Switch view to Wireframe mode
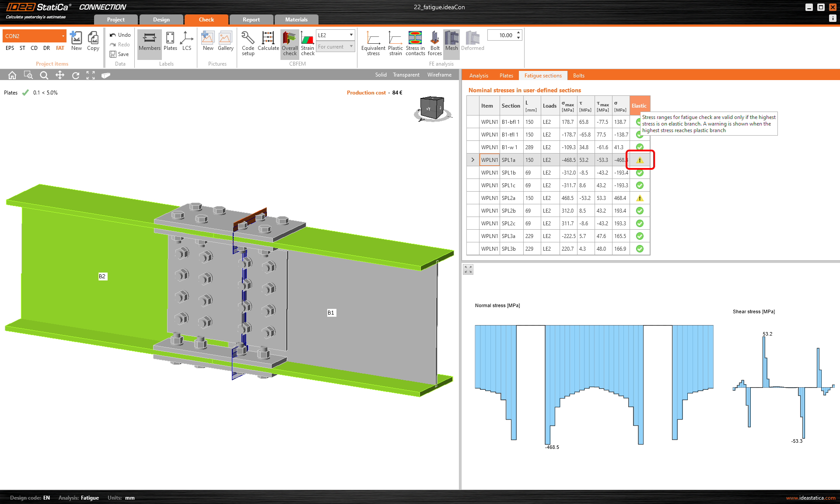The width and height of the screenshot is (840, 504). click(439, 75)
